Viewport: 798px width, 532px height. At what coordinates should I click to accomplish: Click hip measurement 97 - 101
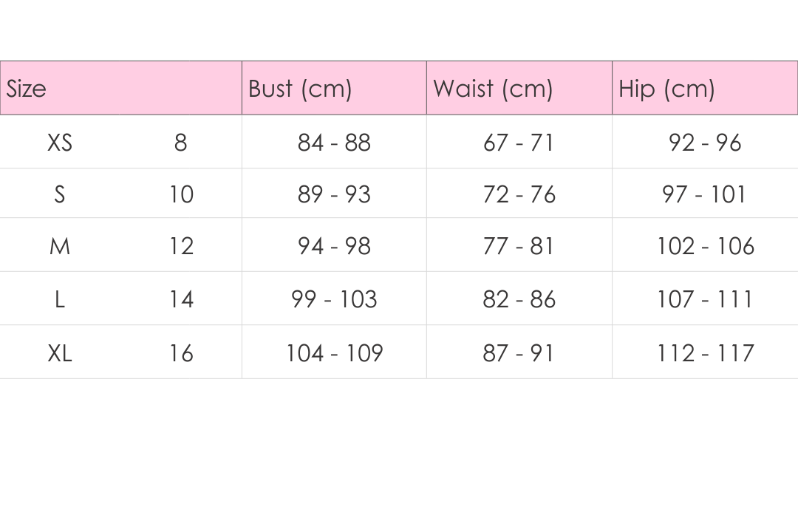(705, 194)
